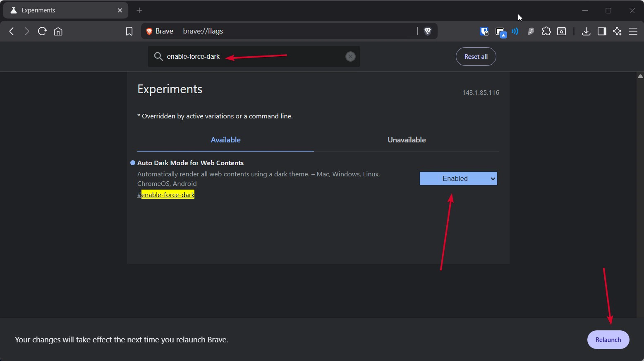Switch to the Unavailable tab

pos(406,140)
